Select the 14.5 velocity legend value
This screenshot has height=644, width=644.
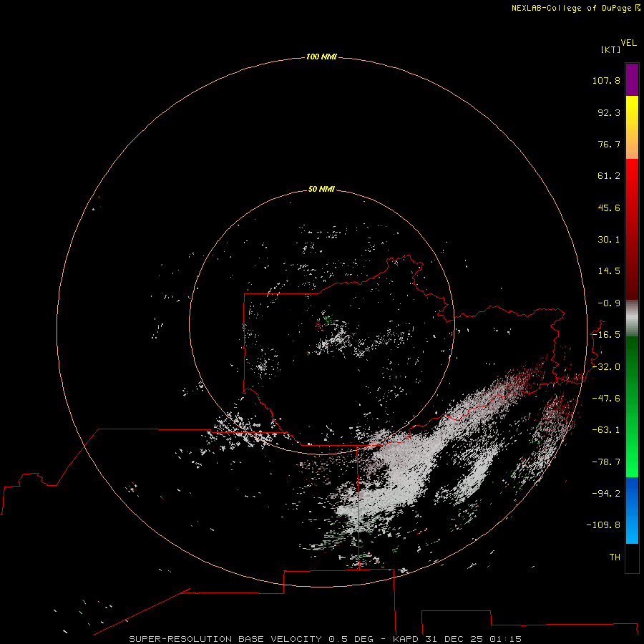tap(609, 271)
